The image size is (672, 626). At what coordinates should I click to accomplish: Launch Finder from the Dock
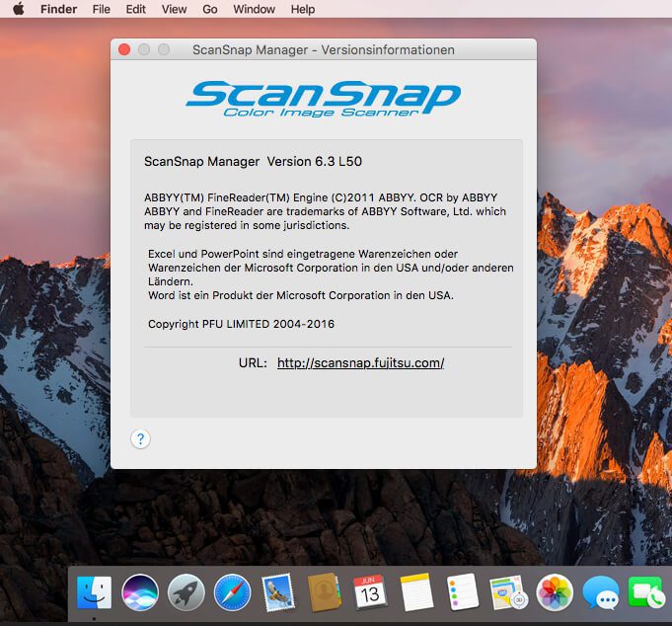tap(95, 593)
